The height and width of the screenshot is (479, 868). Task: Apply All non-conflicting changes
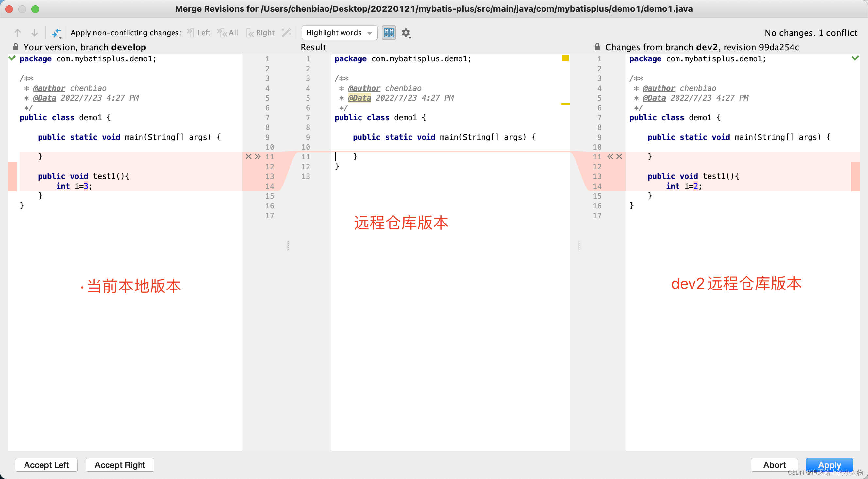pyautogui.click(x=228, y=33)
